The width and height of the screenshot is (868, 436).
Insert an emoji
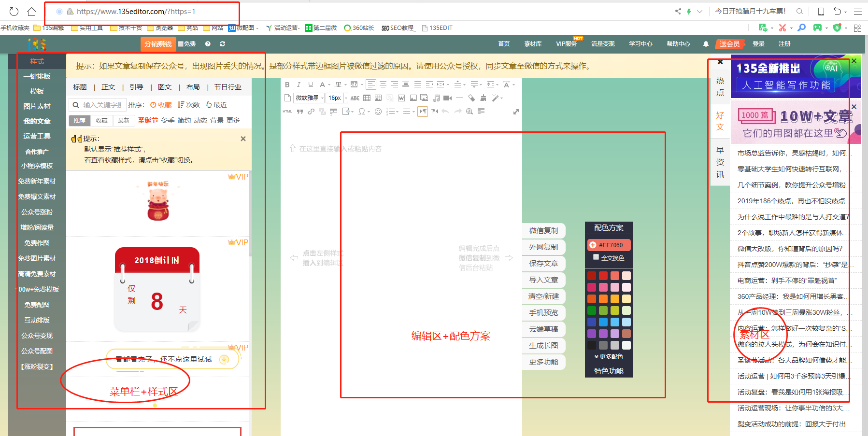coord(378,112)
